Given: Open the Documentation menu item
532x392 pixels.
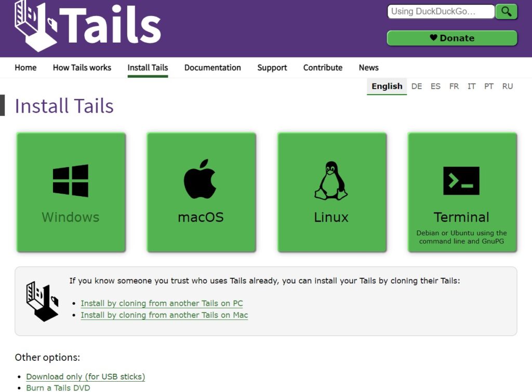Looking at the screenshot, I should 212,67.
